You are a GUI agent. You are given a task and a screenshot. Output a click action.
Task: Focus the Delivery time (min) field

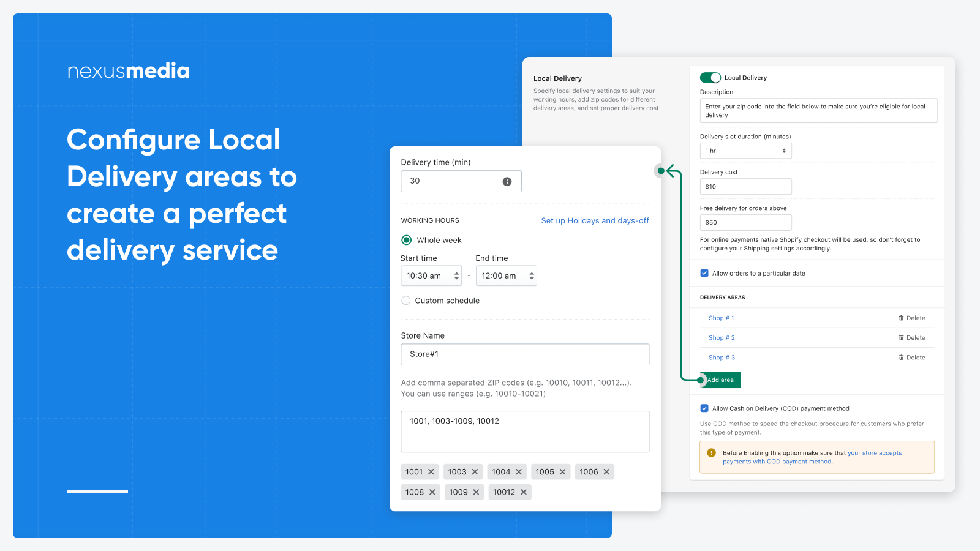point(461,181)
